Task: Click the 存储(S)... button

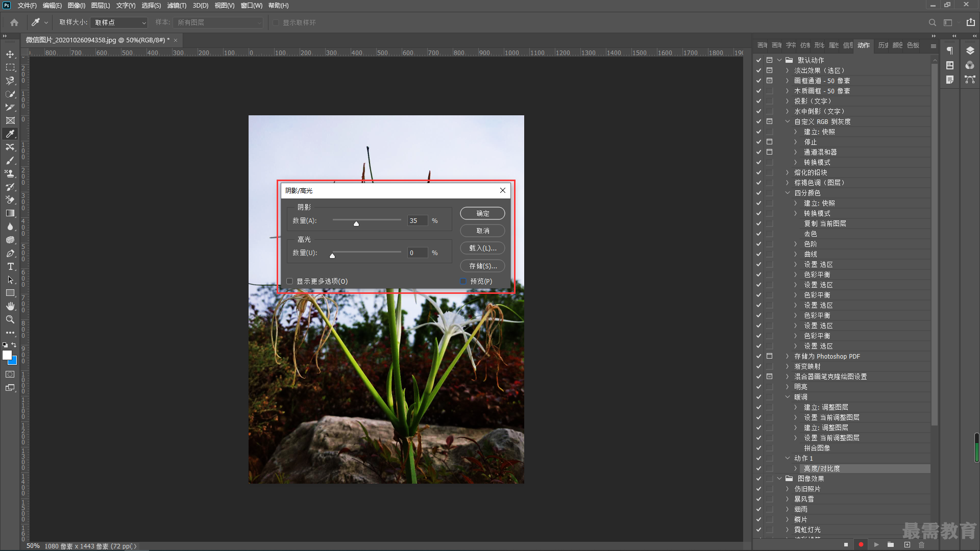Action: click(482, 266)
